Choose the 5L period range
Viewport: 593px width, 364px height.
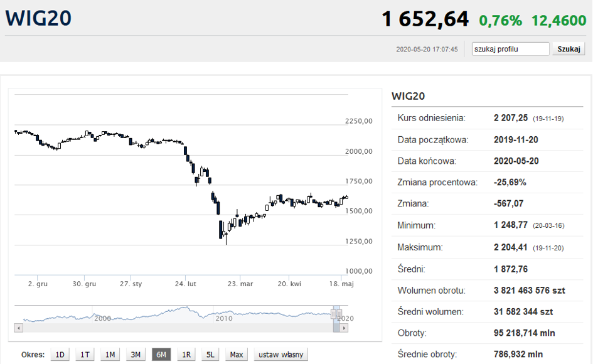pyautogui.click(x=210, y=355)
